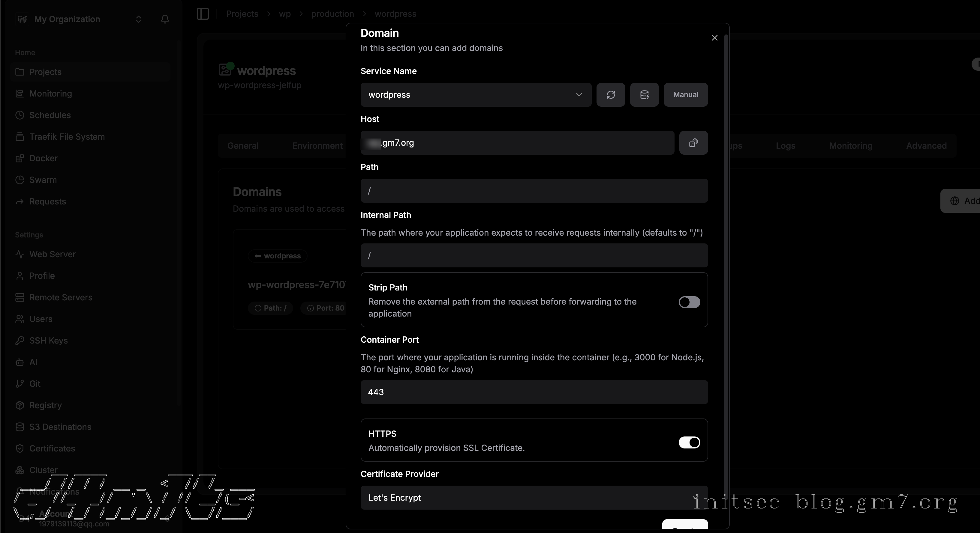This screenshot has height=533, width=980.
Task: Click the Container Port field
Action: (x=534, y=392)
